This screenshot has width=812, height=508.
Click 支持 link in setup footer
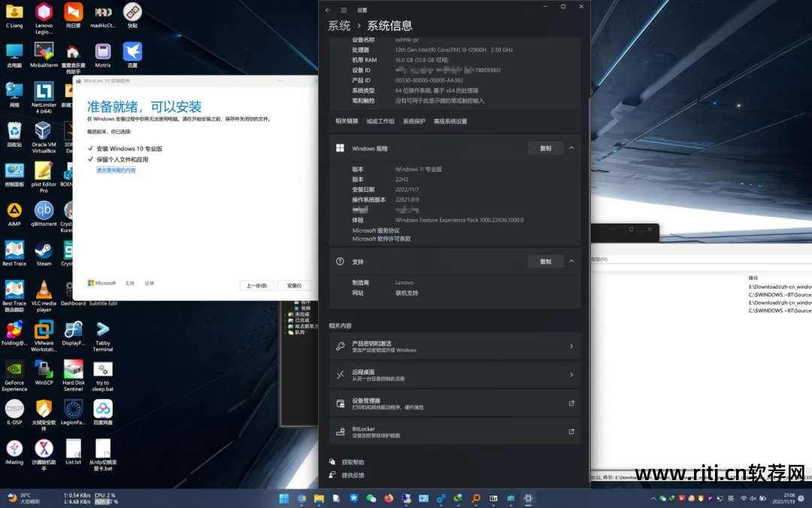pos(129,283)
